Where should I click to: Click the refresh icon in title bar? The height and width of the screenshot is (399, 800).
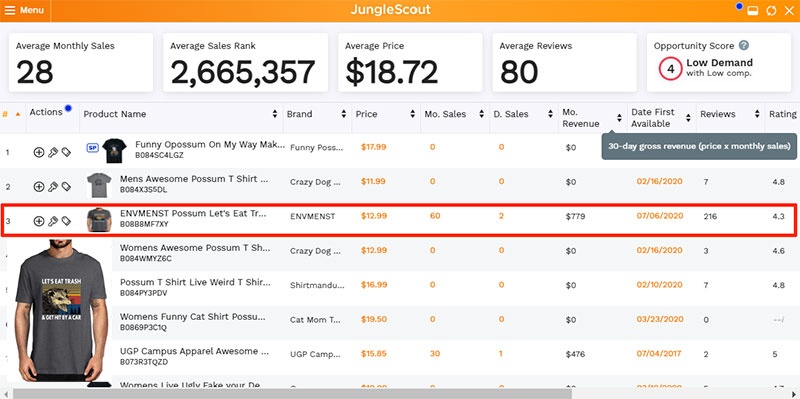pyautogui.click(x=771, y=11)
